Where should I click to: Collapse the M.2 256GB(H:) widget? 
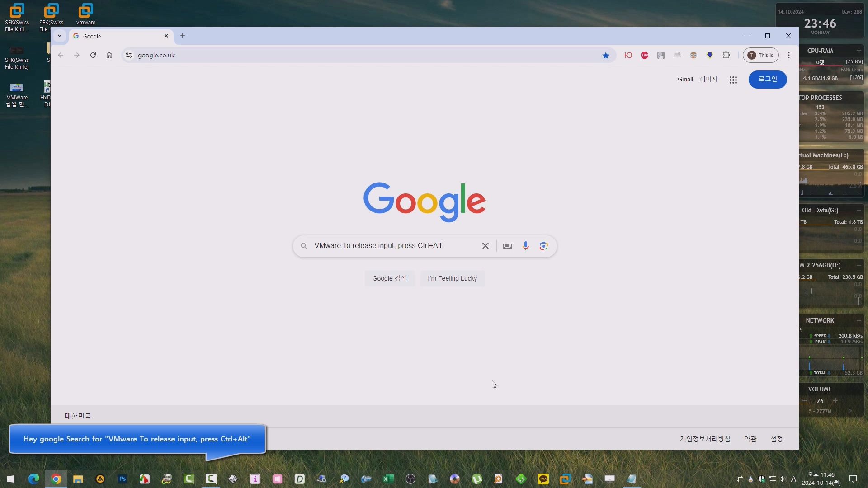859,265
